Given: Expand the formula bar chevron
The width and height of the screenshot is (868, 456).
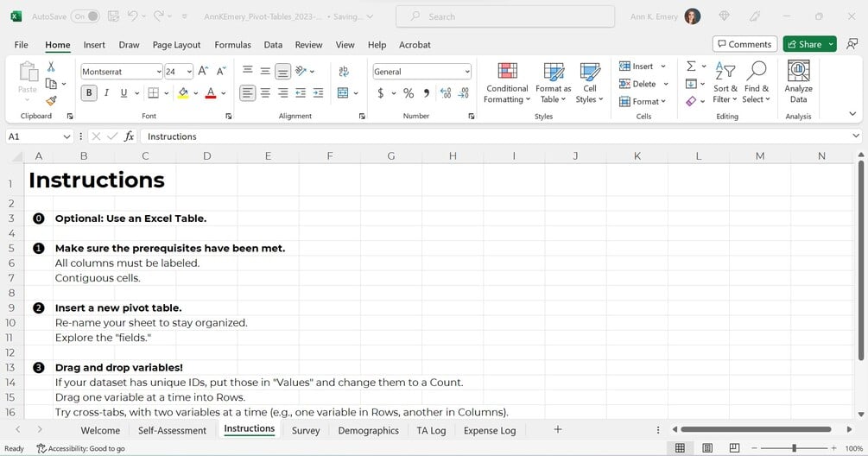Looking at the screenshot, I should pyautogui.click(x=856, y=136).
